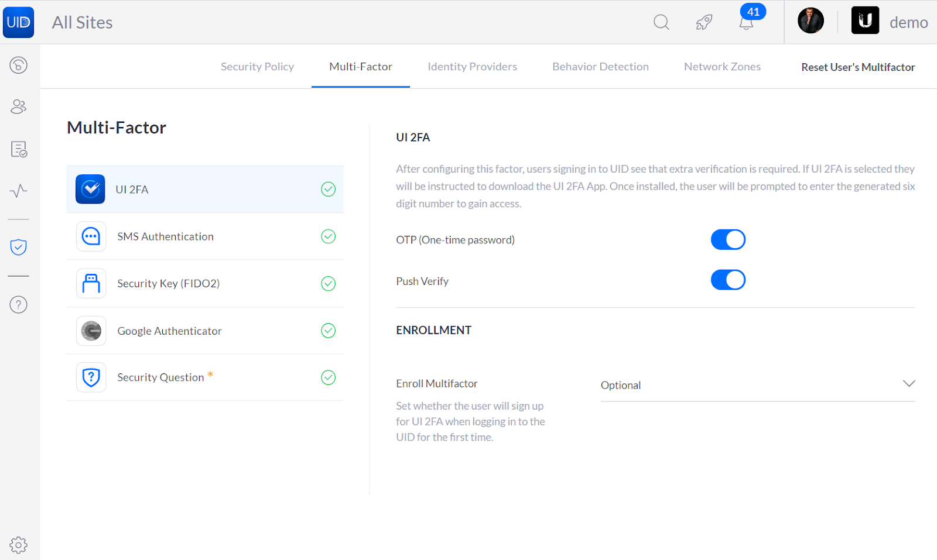
Task: Click Reset User's Multifactor button
Action: tap(858, 67)
